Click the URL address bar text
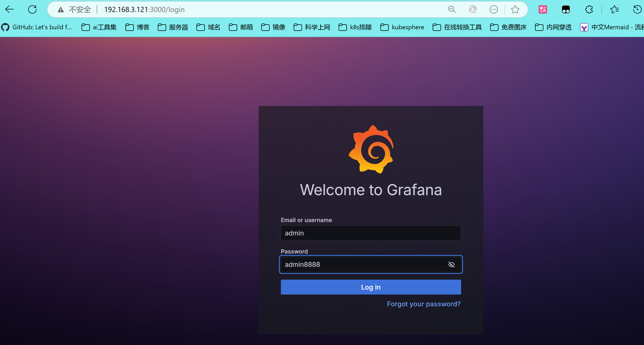 [x=144, y=10]
